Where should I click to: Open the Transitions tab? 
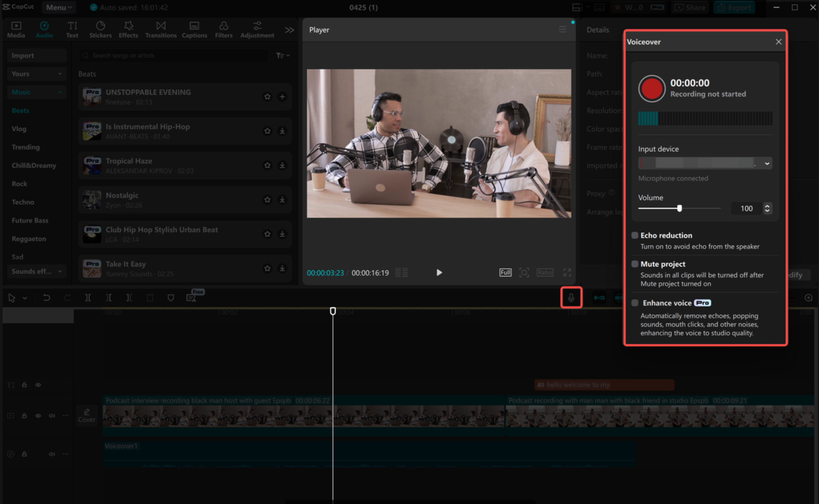(x=161, y=30)
